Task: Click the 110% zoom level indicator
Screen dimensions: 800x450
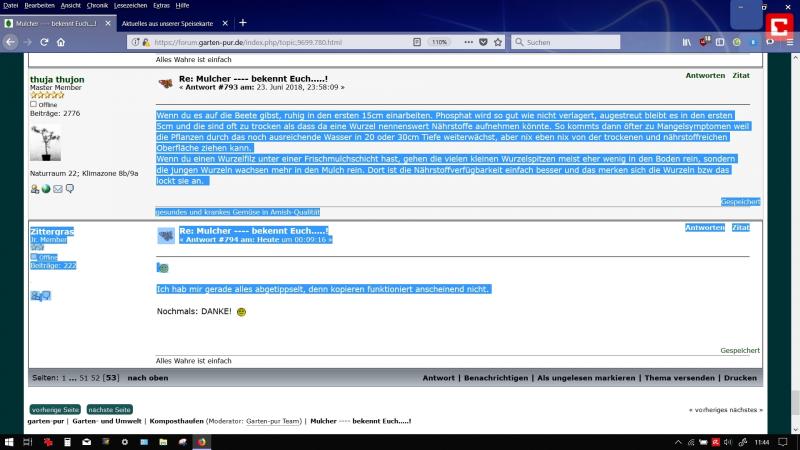Action: point(439,42)
